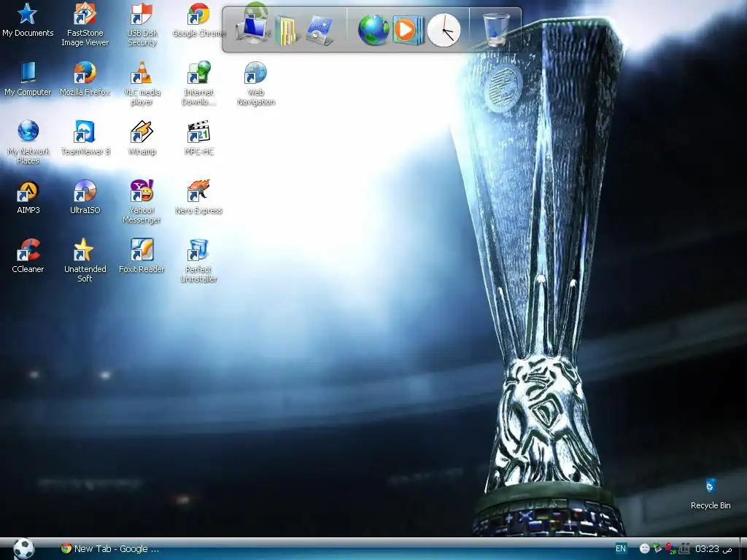Open the trash bin icon in dock
This screenshot has height=560, width=747.
(x=496, y=29)
